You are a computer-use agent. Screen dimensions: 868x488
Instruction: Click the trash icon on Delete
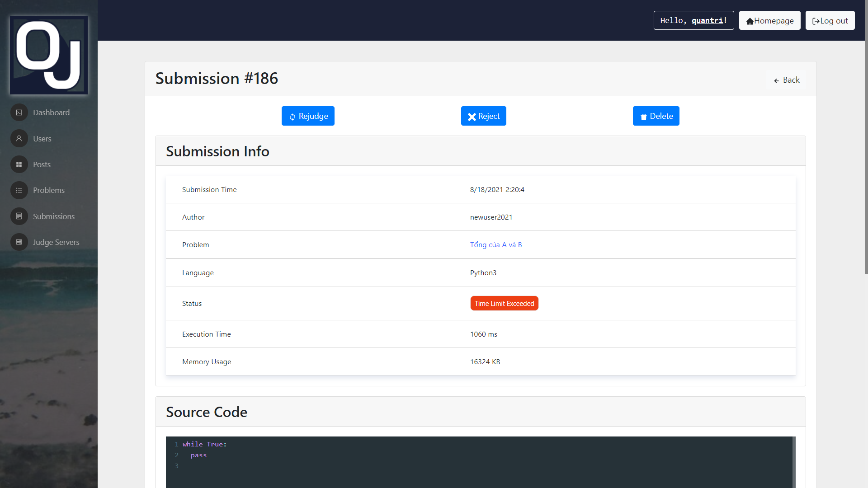[643, 117]
